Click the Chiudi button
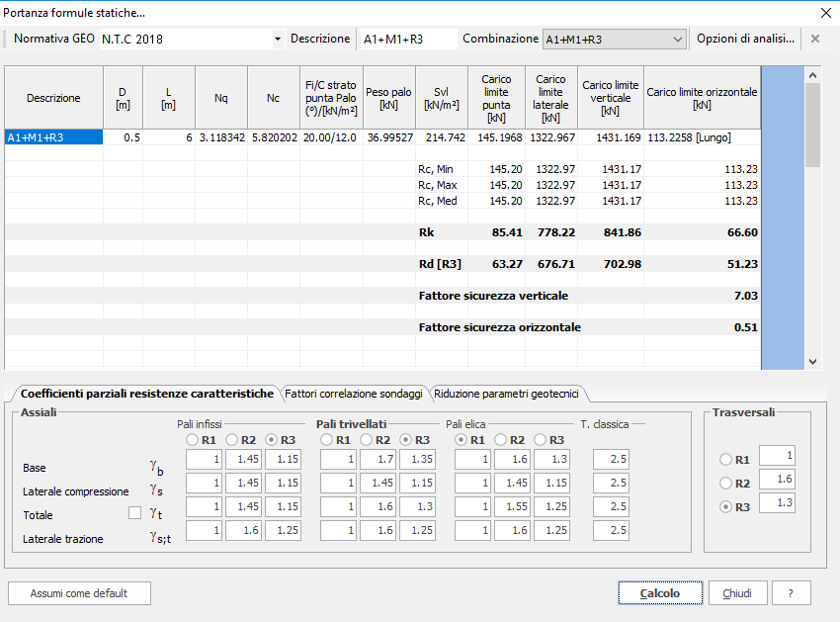 pyautogui.click(x=737, y=593)
